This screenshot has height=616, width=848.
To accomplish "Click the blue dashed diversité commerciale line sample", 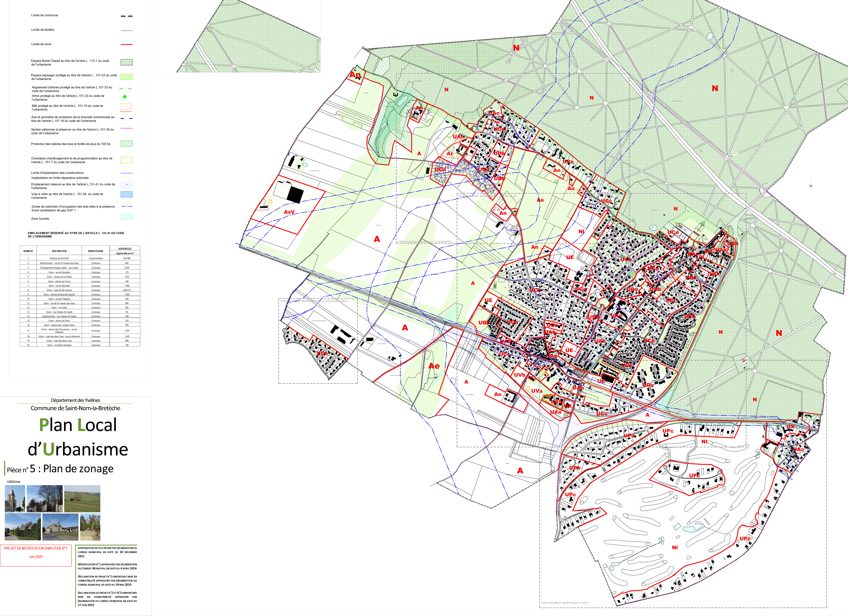I will [126, 118].
